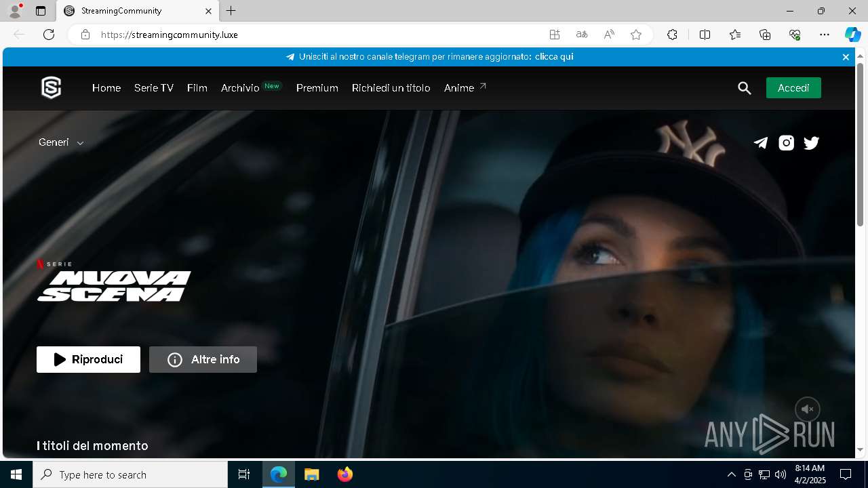Go to the Home menu item
Screen dimensions: 868x488
106,88
